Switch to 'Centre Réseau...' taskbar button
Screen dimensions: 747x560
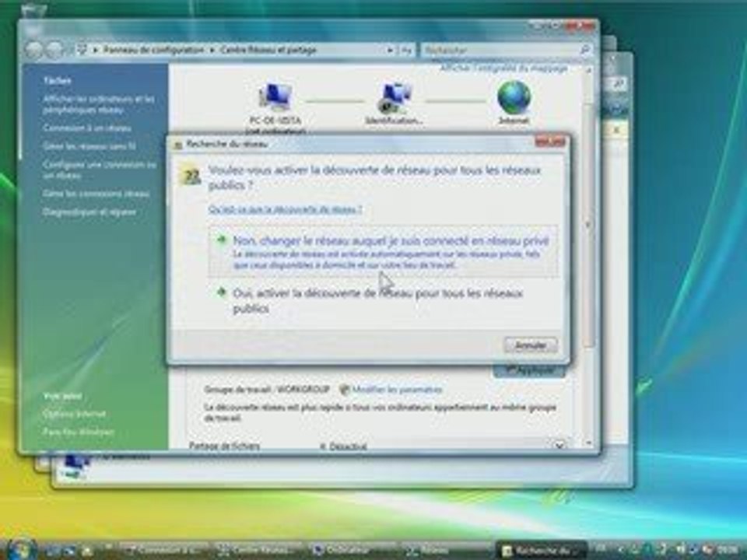click(x=257, y=550)
